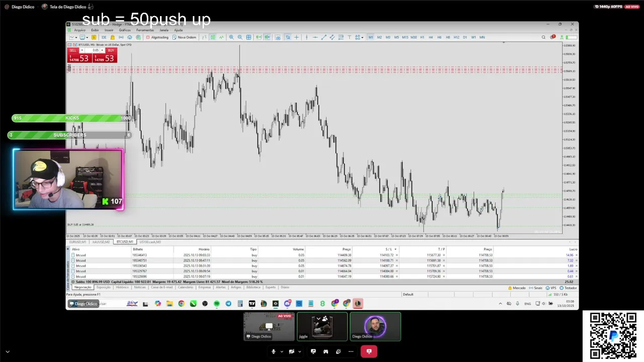Open the Notícias terminal tab

click(x=140, y=287)
